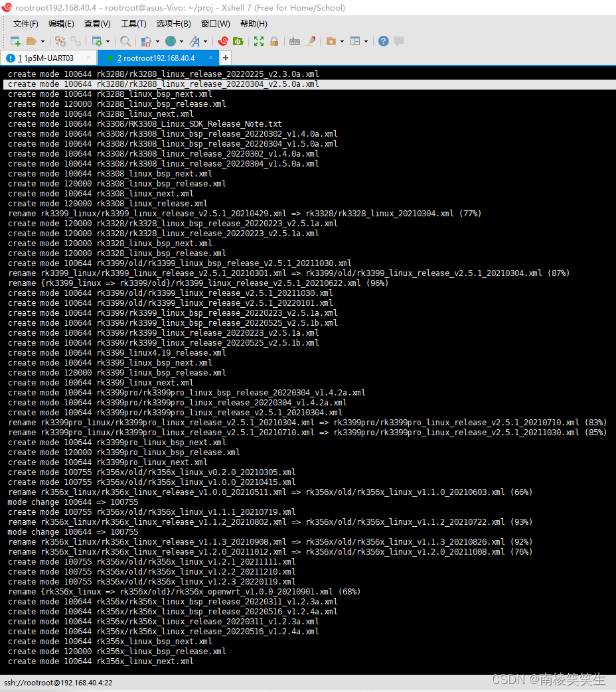Screen dimensions: 616x692
Task: Open the 选项卡(B) menu
Action: pyautogui.click(x=173, y=24)
